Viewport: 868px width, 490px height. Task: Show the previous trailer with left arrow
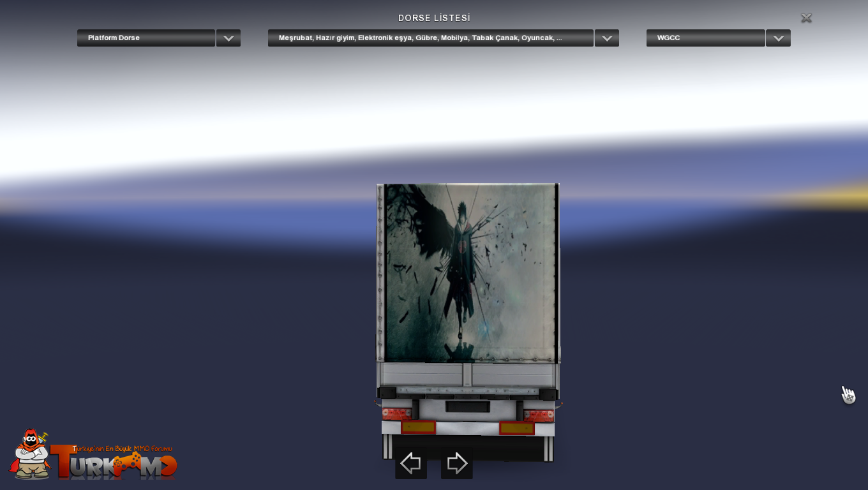[411, 463]
